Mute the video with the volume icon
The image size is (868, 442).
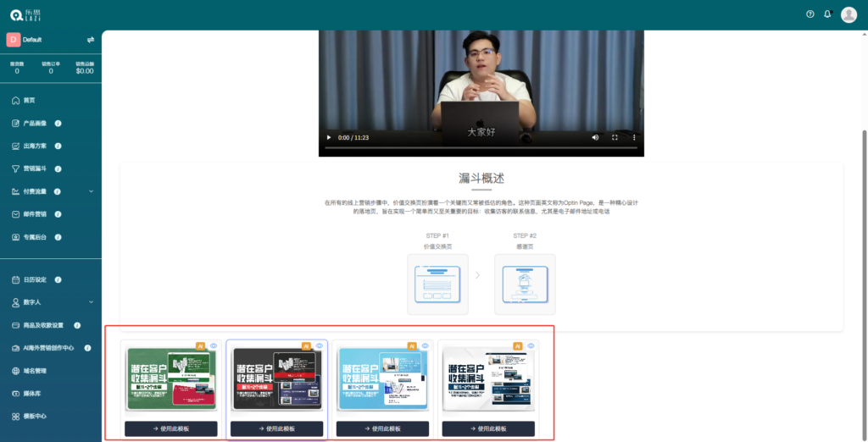[x=594, y=137]
